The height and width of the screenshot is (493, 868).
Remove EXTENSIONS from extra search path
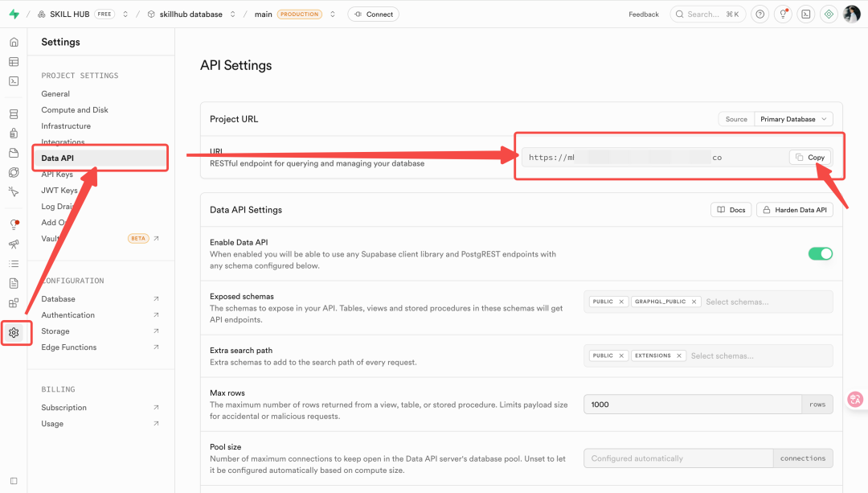[x=679, y=355]
